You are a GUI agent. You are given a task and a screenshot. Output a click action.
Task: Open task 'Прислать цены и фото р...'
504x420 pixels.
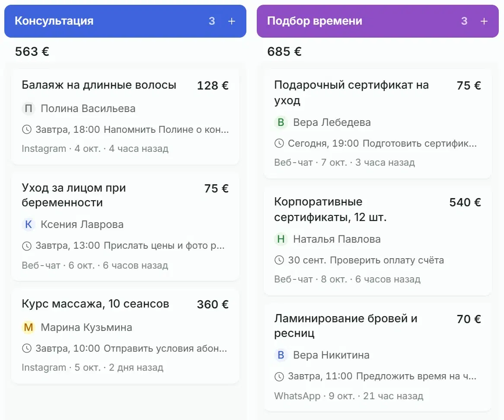click(x=164, y=246)
